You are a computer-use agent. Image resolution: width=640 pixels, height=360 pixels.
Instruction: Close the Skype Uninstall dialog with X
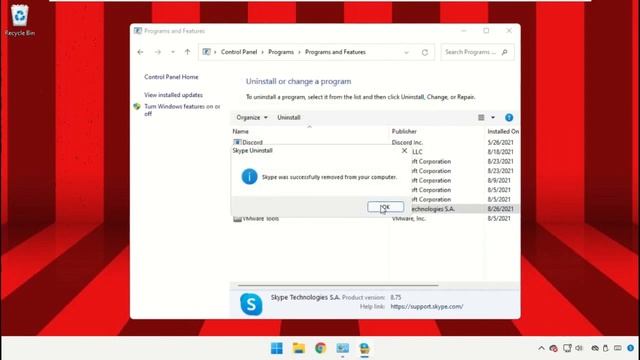[404, 151]
